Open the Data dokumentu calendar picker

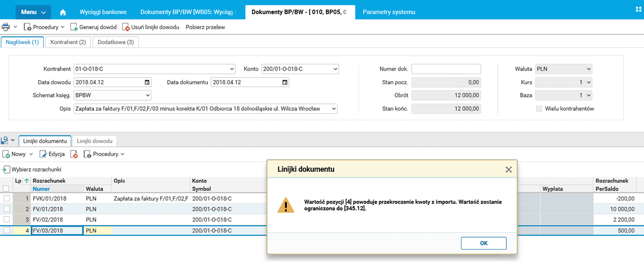coord(285,82)
